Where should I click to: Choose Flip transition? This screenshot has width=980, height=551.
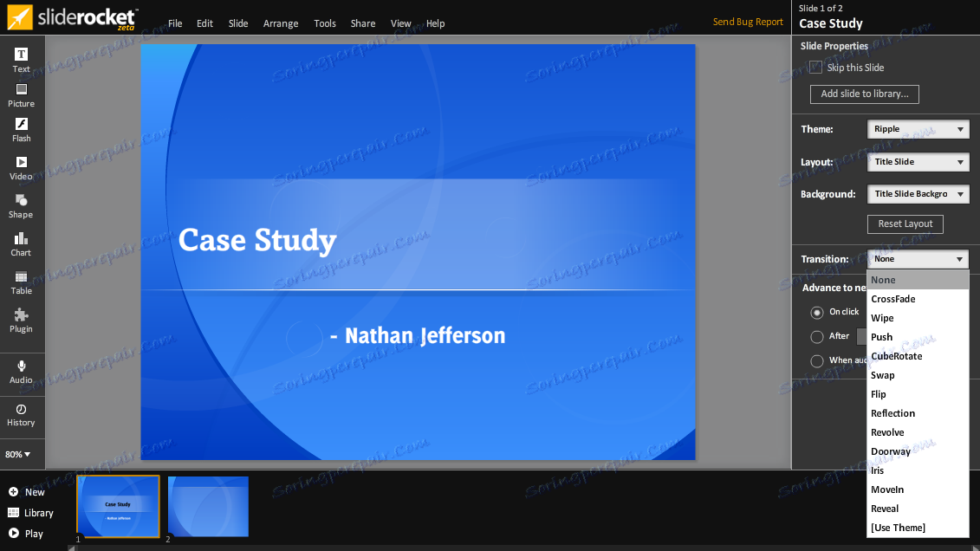coord(918,394)
